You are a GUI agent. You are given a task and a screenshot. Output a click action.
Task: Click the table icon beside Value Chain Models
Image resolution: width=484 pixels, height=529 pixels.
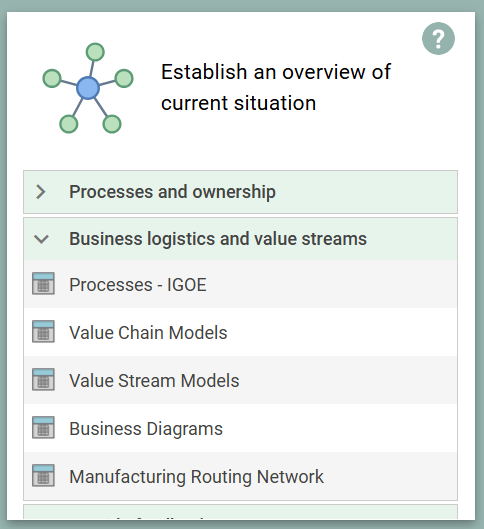(43, 332)
